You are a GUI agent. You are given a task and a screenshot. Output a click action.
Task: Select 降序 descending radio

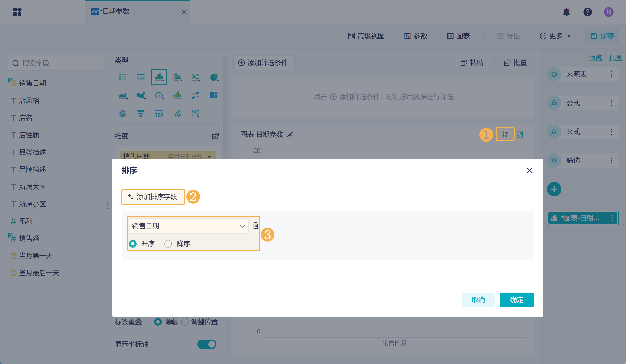[x=168, y=244]
